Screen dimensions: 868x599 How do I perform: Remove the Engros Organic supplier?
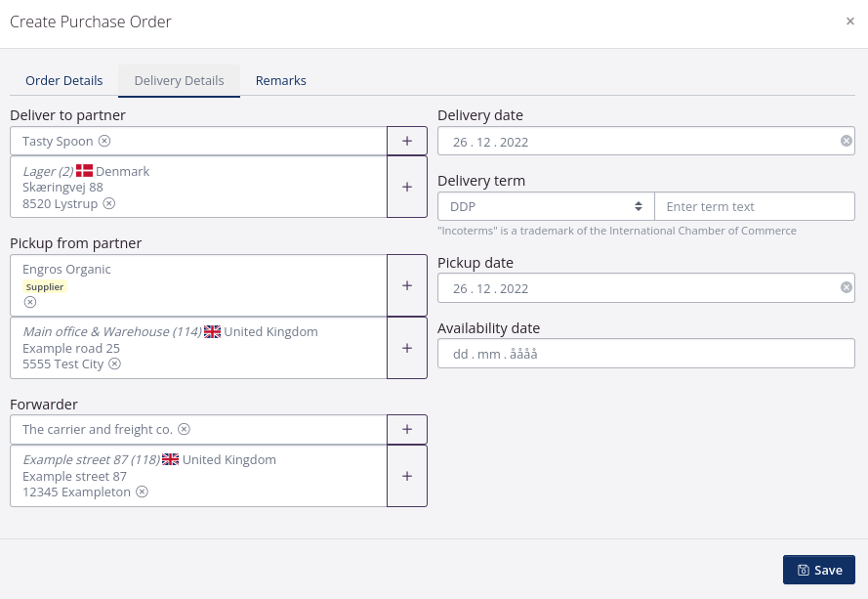(30, 302)
